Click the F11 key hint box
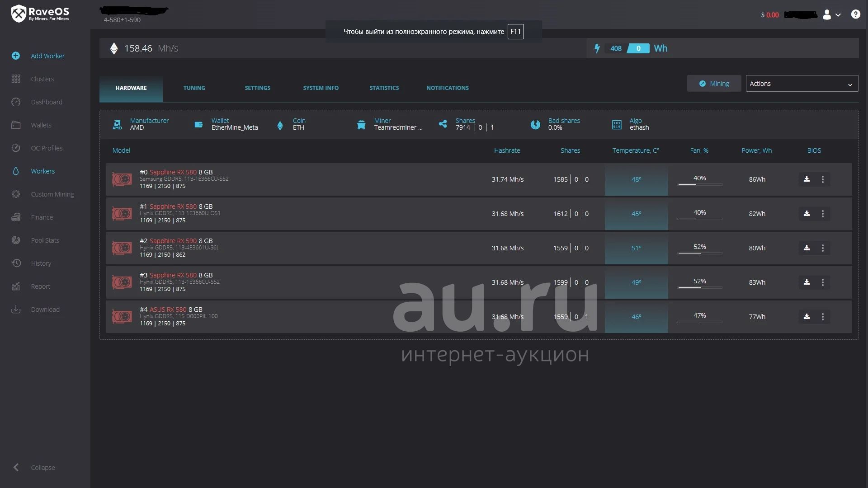The width and height of the screenshot is (868, 488). 515,32
